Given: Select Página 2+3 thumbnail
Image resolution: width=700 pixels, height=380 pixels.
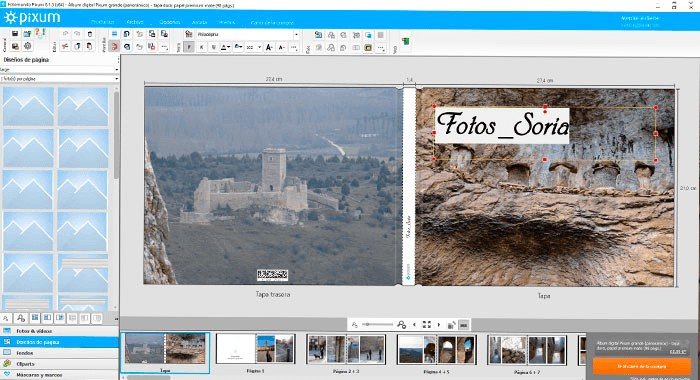Looking at the screenshot, I should [x=346, y=349].
